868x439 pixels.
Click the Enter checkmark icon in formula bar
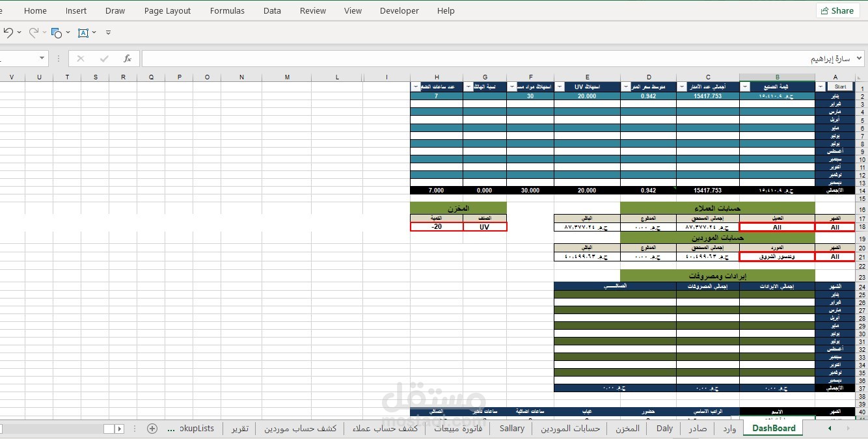click(x=104, y=59)
